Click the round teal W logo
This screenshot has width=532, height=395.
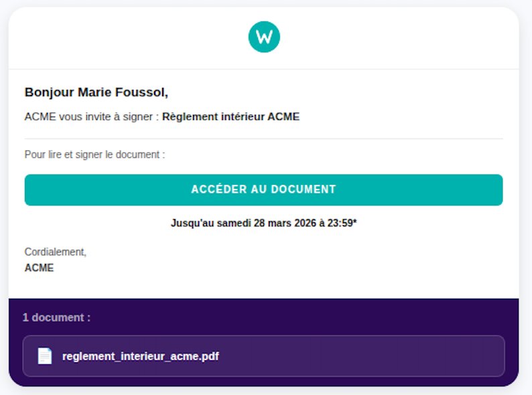click(264, 37)
